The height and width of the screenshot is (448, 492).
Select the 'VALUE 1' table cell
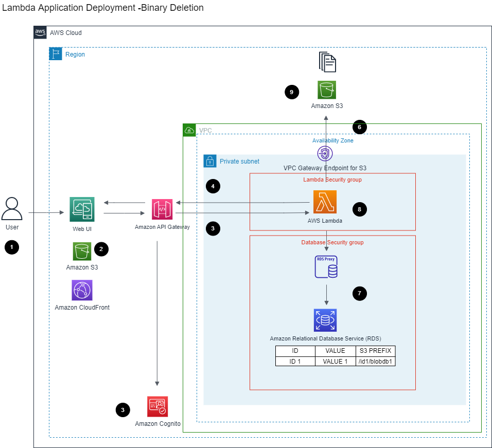pos(335,361)
